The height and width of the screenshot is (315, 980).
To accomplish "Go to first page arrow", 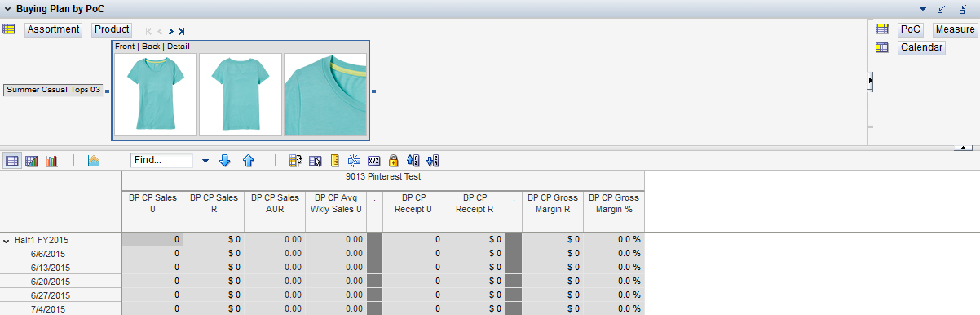I will click(x=149, y=31).
